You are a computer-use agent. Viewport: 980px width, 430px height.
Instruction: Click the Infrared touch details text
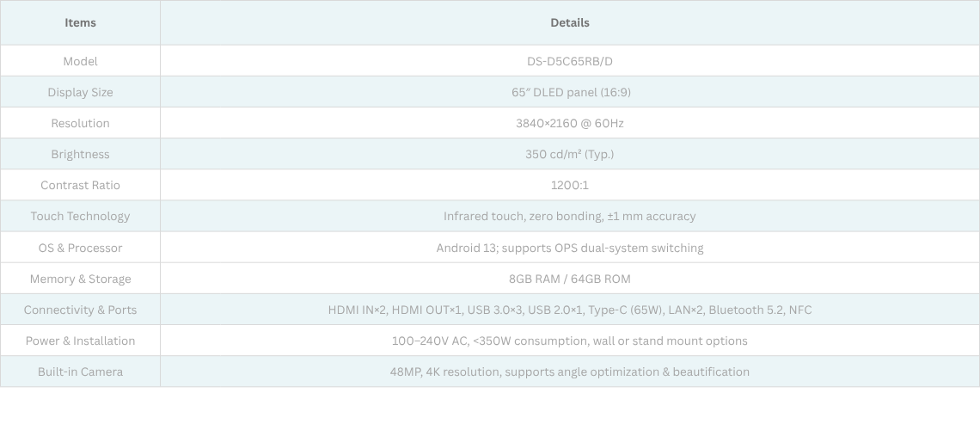click(x=570, y=216)
